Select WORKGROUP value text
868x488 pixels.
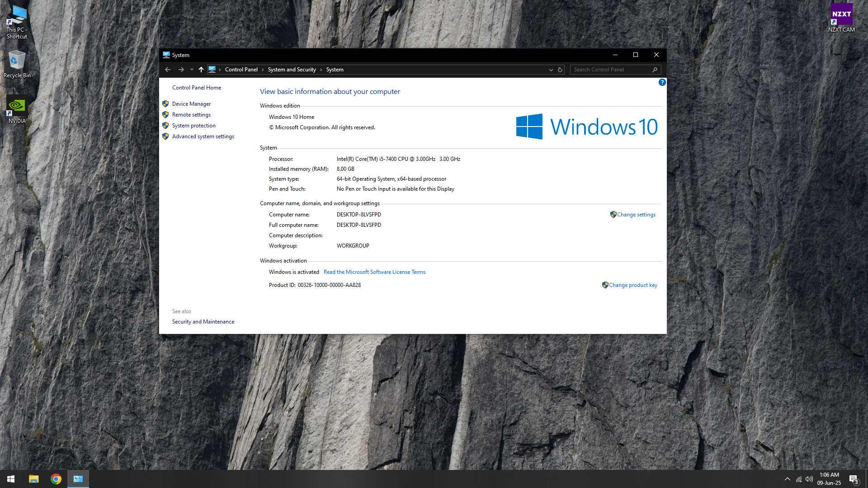(353, 246)
